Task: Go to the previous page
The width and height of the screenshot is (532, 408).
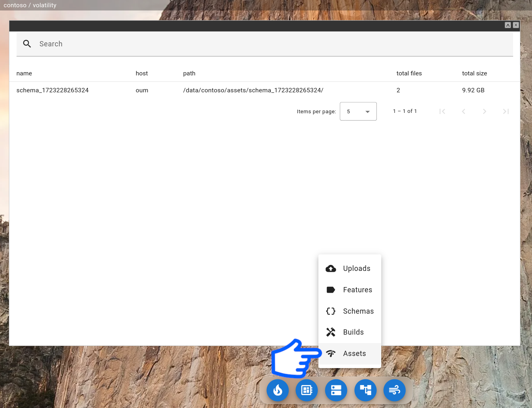Action: [463, 111]
